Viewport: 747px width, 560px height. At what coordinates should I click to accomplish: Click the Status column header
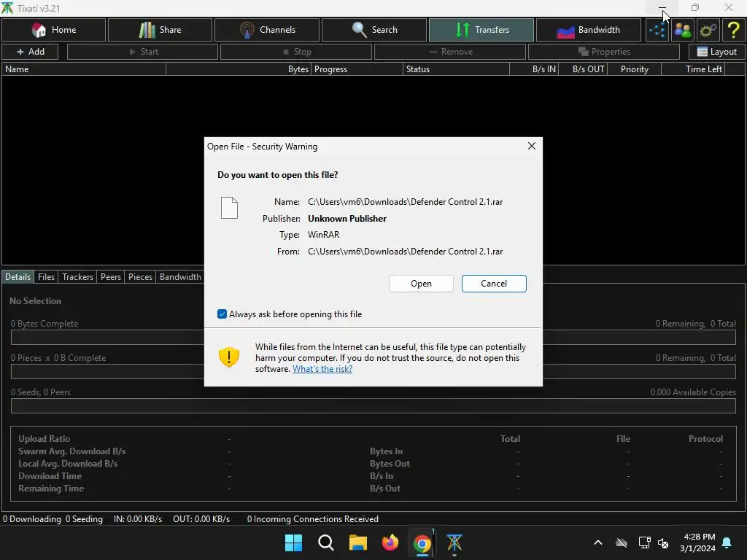(x=457, y=69)
